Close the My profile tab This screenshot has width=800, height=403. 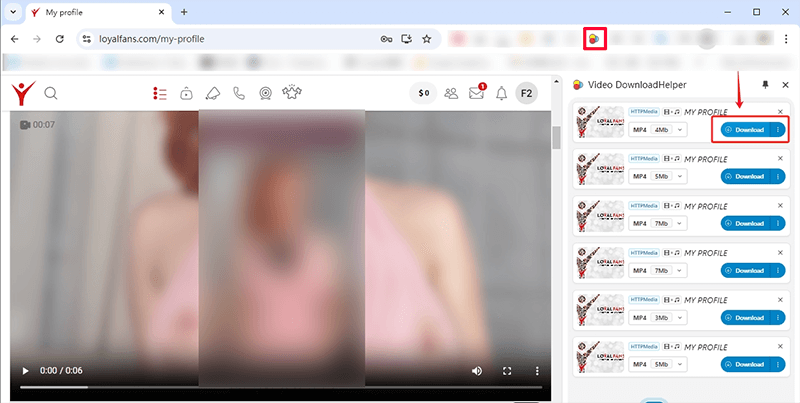(x=162, y=12)
